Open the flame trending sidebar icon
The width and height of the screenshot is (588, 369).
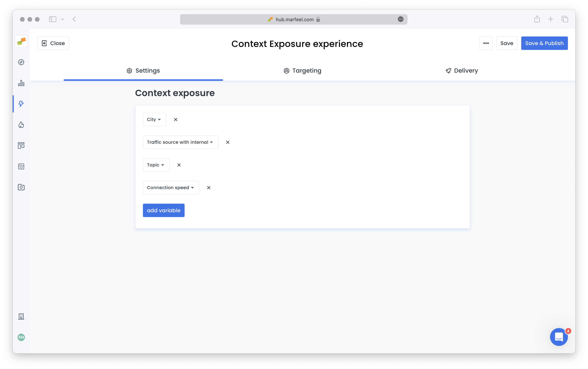pos(21,125)
